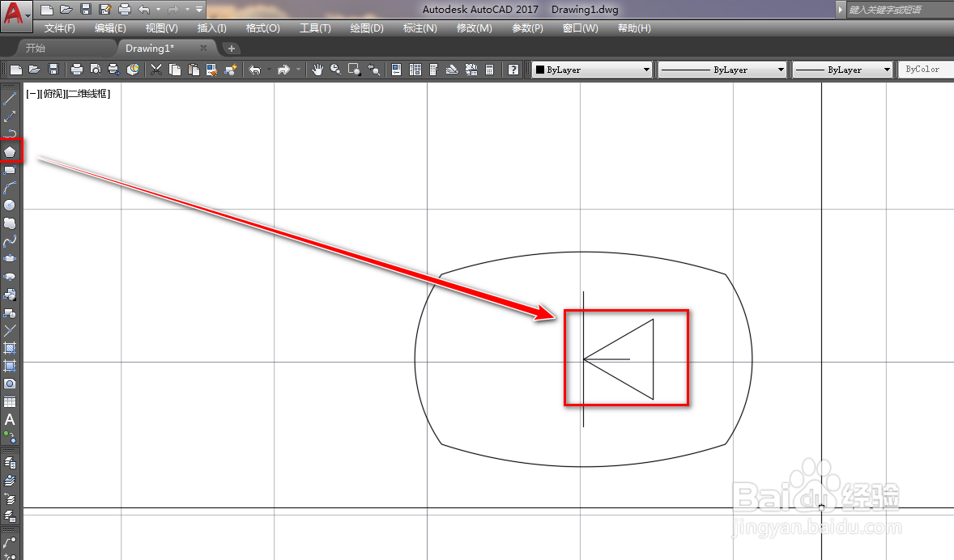Image resolution: width=954 pixels, height=560 pixels.
Task: Click the Zoom Previous icon
Action: pos(373,70)
